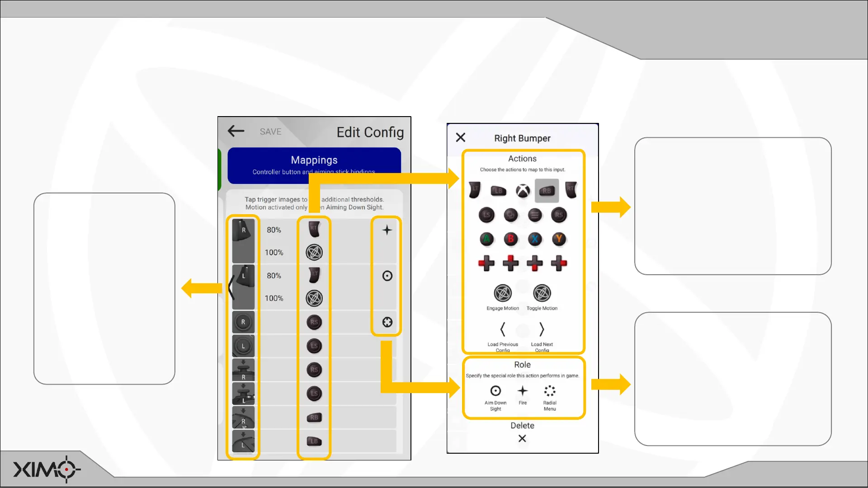The height and width of the screenshot is (488, 868).
Task: Go back from Edit Config
Action: tap(236, 131)
